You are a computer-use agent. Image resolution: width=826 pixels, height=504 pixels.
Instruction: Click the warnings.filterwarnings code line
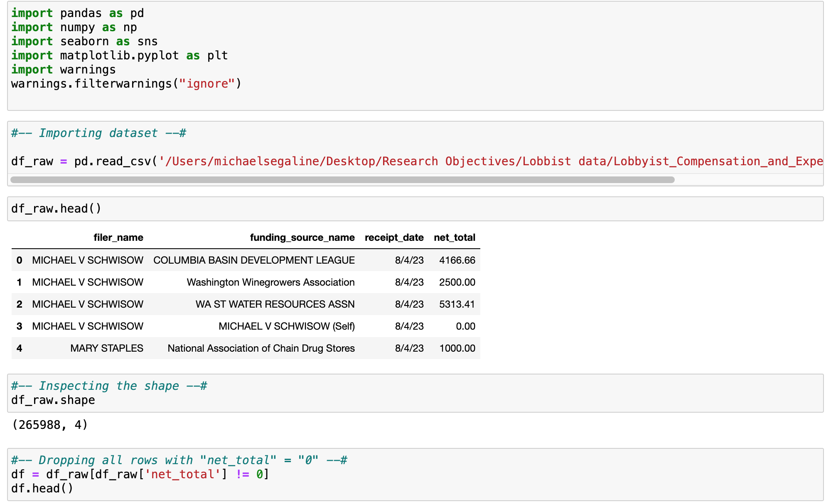pos(126,84)
